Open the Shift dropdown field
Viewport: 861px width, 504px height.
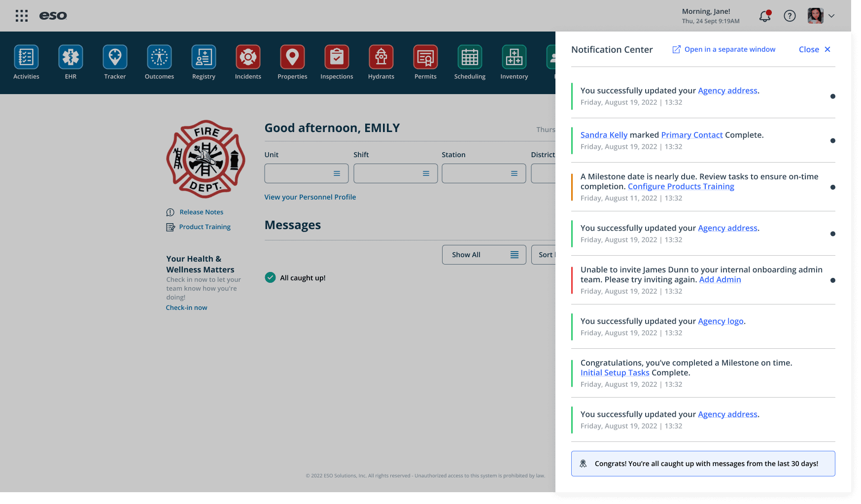(396, 173)
